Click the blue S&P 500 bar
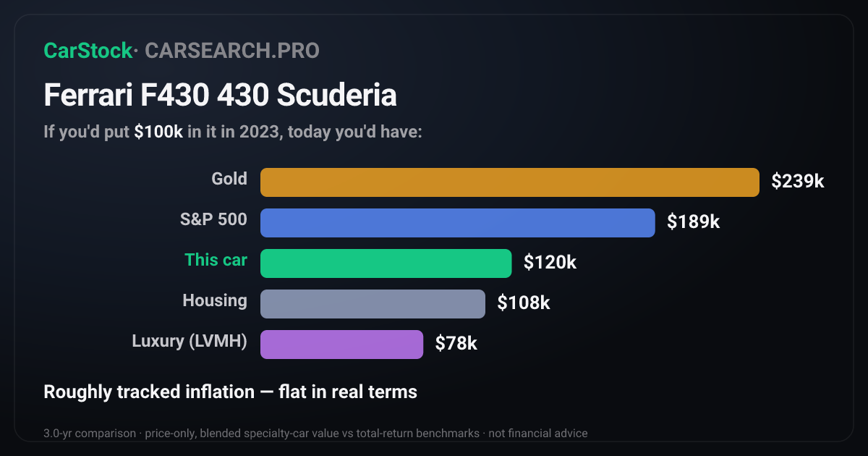Screen dimensions: 868x456 (458, 223)
